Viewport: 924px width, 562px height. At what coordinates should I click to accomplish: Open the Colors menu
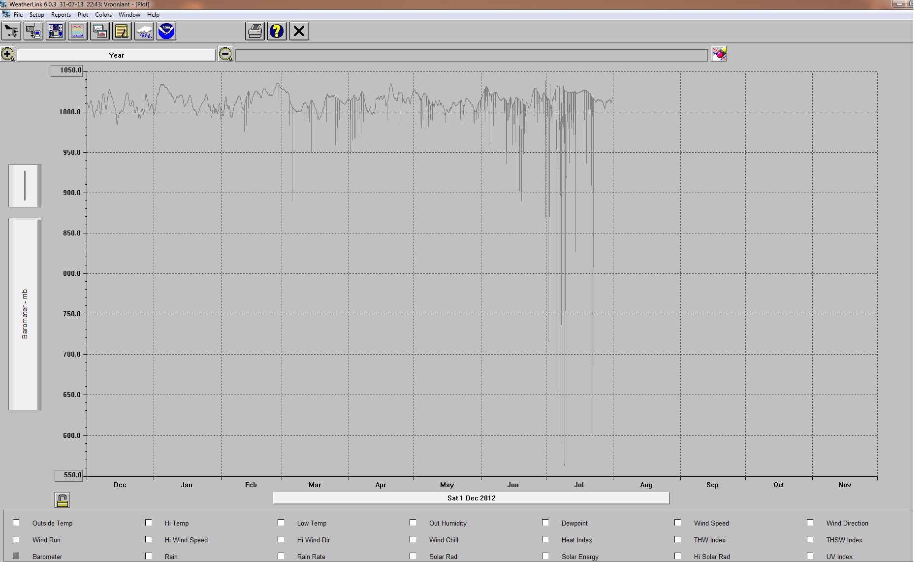103,14
